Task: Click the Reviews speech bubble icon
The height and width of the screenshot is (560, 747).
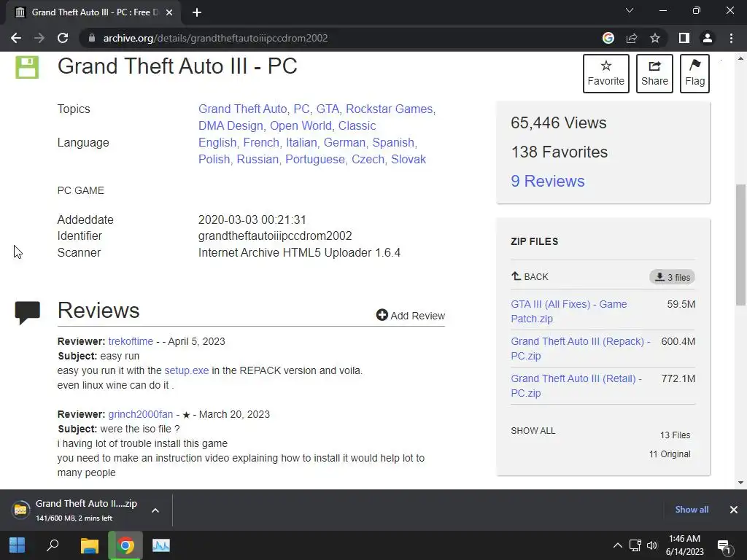Action: 27,312
